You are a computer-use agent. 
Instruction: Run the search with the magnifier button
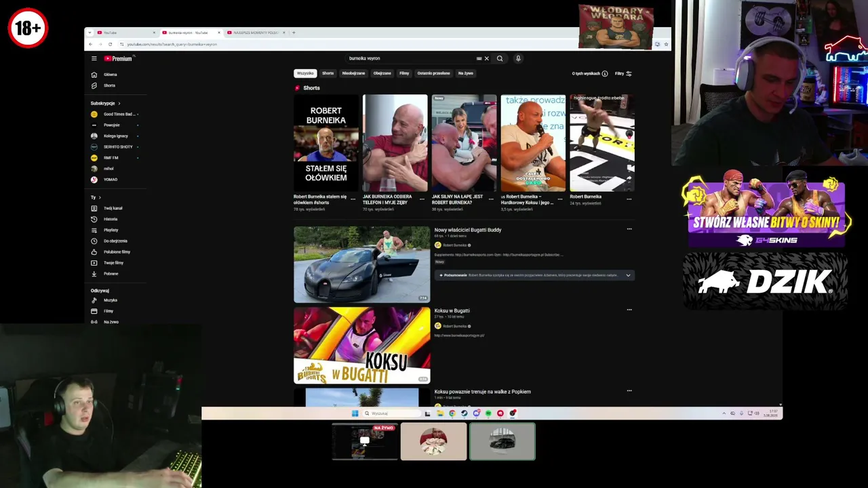(500, 58)
